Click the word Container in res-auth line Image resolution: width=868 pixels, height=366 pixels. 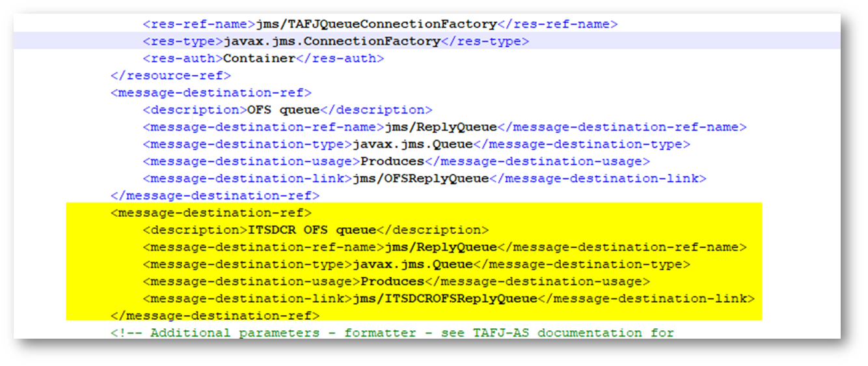(260, 58)
